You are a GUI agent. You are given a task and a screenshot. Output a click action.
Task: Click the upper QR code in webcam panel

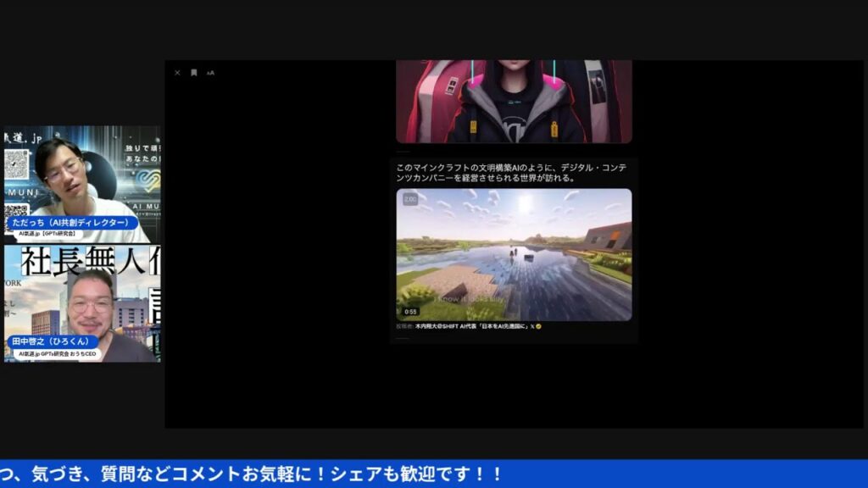[x=16, y=164]
